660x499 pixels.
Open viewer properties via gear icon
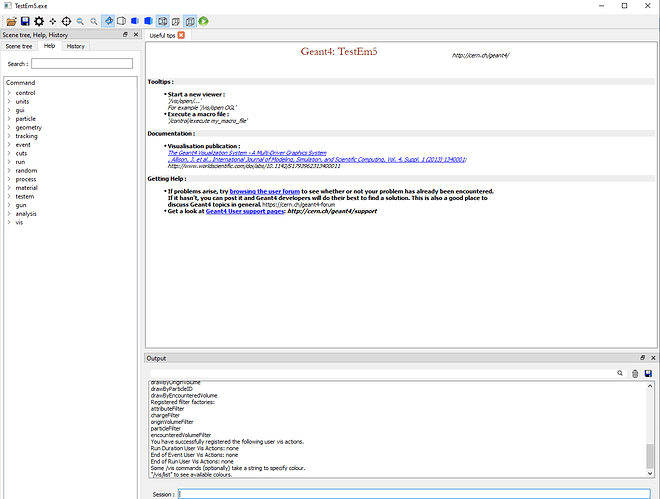coord(39,21)
